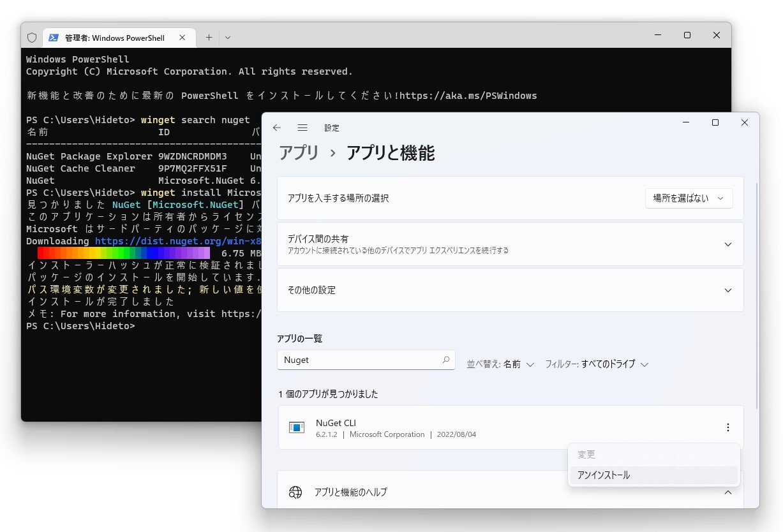783x532 pixels.
Task: Select アンインストール from the context menu
Action: click(x=604, y=475)
